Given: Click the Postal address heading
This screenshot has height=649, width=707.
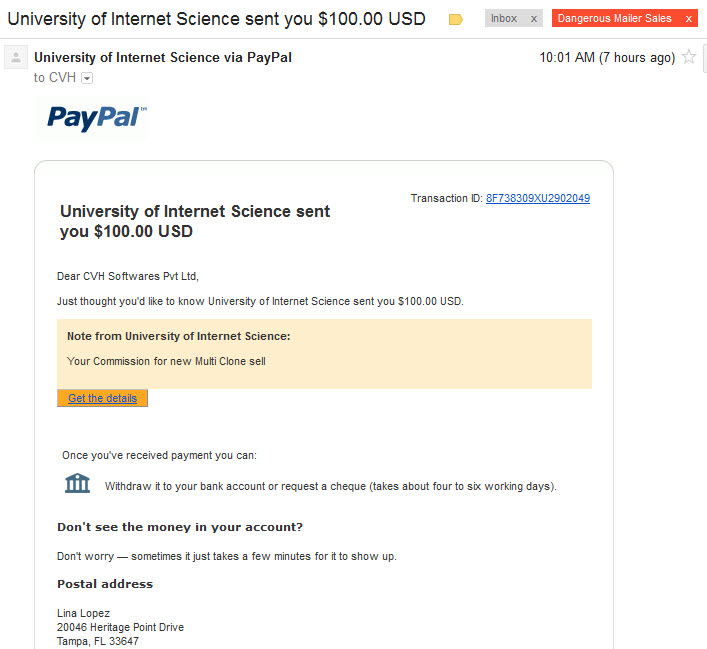Looking at the screenshot, I should tap(105, 584).
